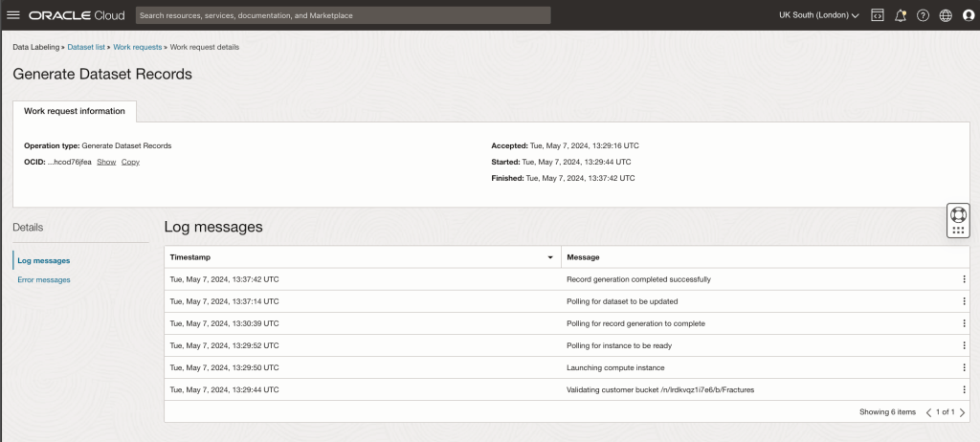980x442 pixels.
Task: Open the help question mark icon
Action: [923, 15]
